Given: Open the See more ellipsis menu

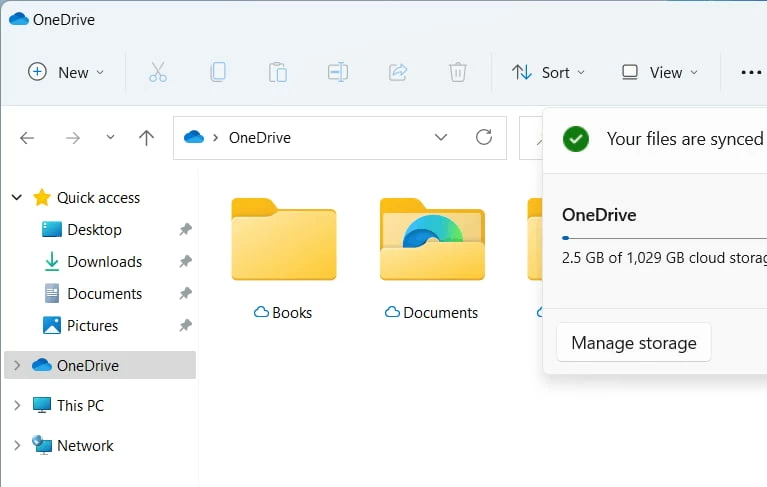Looking at the screenshot, I should tap(750, 72).
